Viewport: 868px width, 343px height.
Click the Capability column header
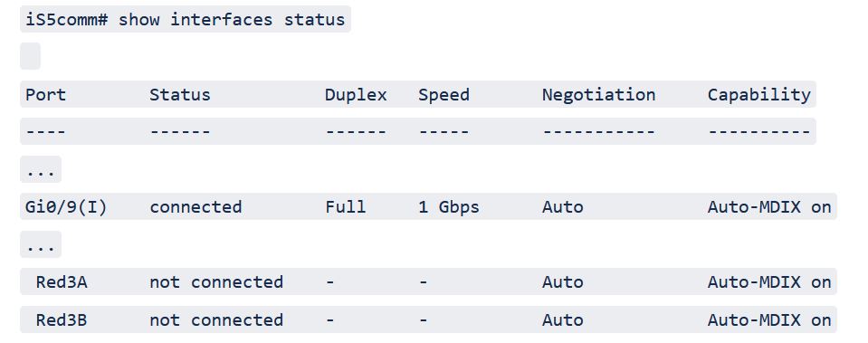(x=759, y=95)
